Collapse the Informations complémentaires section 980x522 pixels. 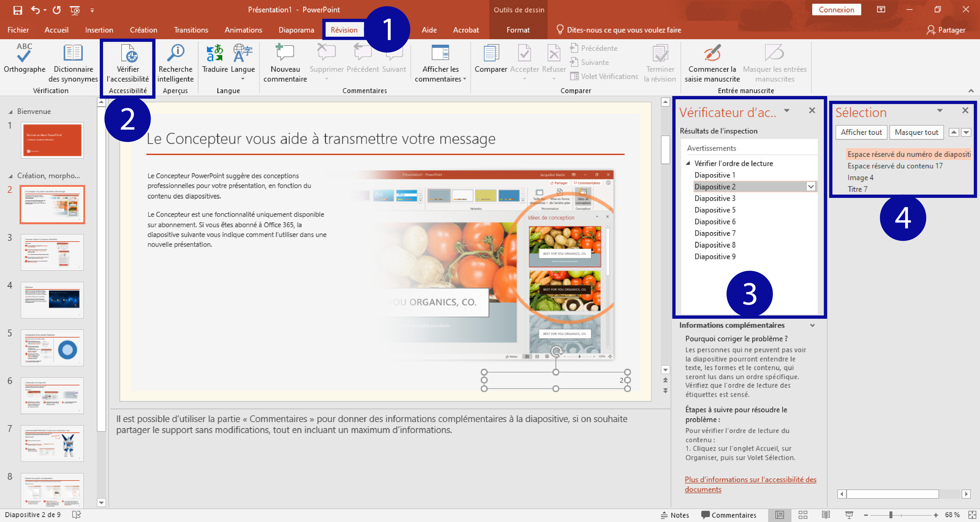pyautogui.click(x=812, y=325)
